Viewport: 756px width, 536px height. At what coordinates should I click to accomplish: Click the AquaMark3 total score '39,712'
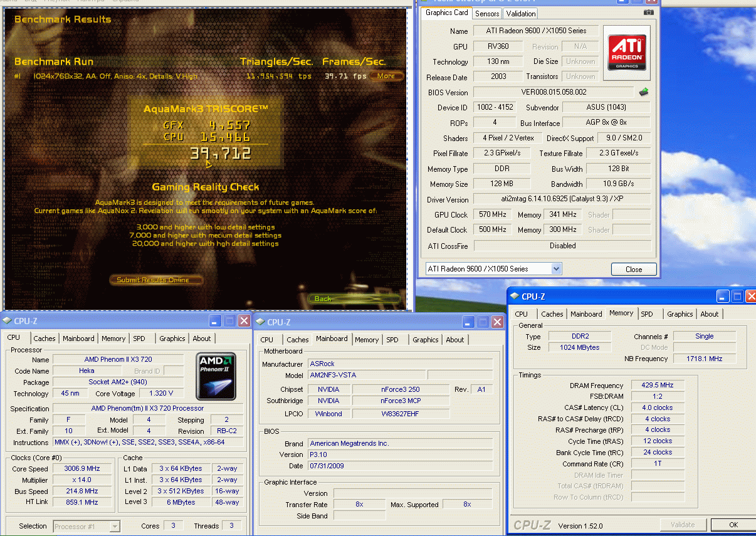220,154
